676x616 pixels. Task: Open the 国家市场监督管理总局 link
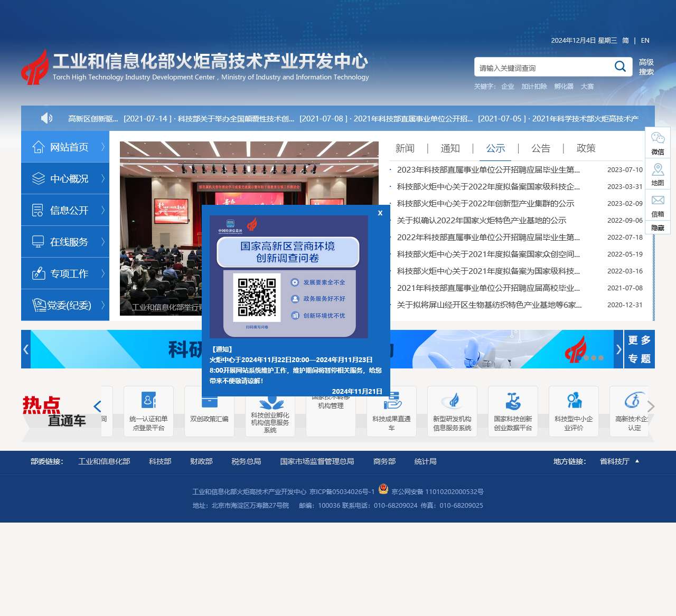(317, 461)
